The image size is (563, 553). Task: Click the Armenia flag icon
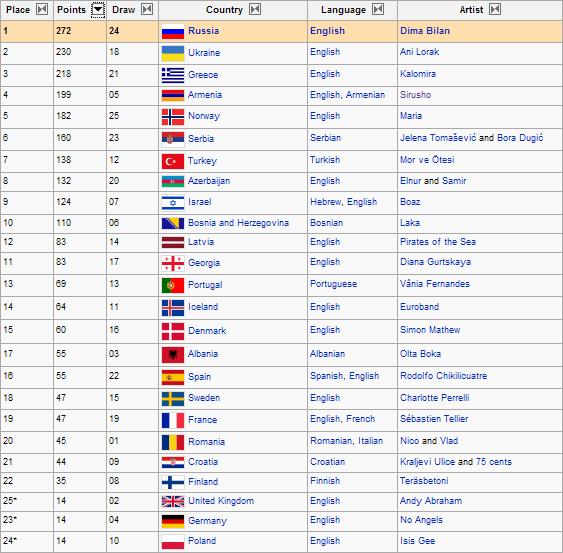173,96
